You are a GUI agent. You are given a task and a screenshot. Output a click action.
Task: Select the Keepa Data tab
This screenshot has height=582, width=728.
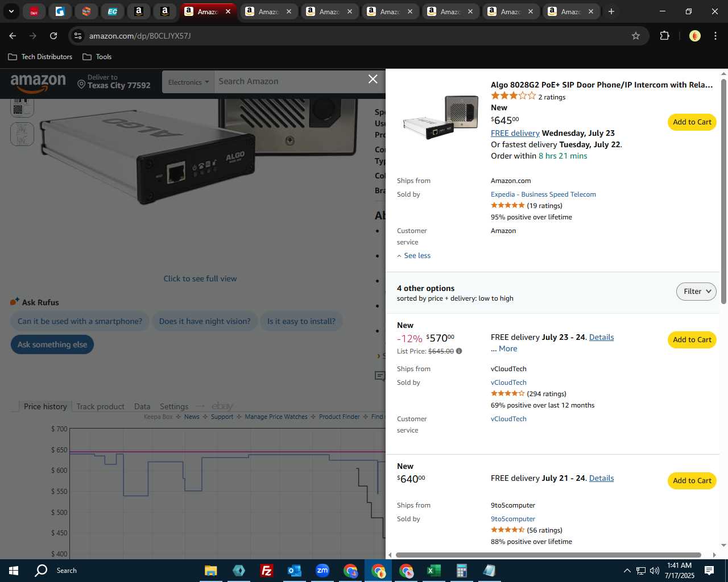[142, 406]
